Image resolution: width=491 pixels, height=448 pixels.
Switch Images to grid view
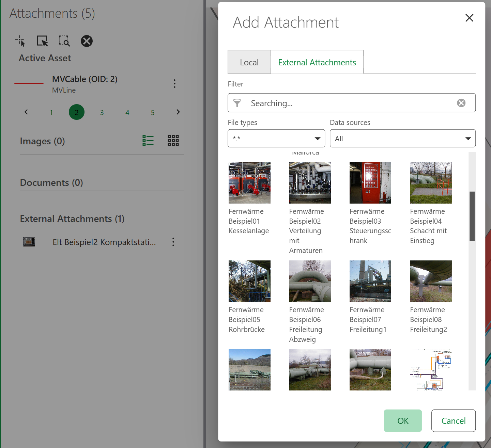tap(173, 140)
